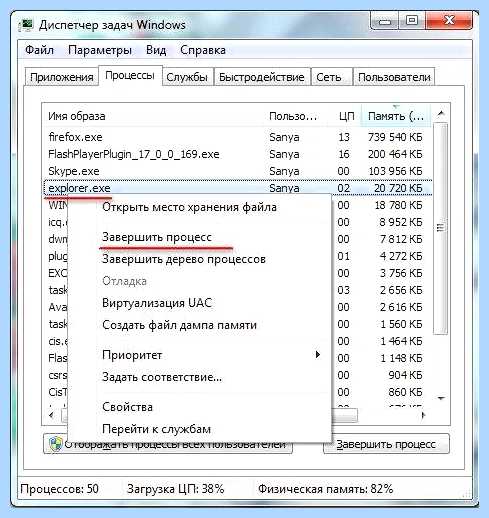Click Процессов: 50 in status bar

coord(59,489)
